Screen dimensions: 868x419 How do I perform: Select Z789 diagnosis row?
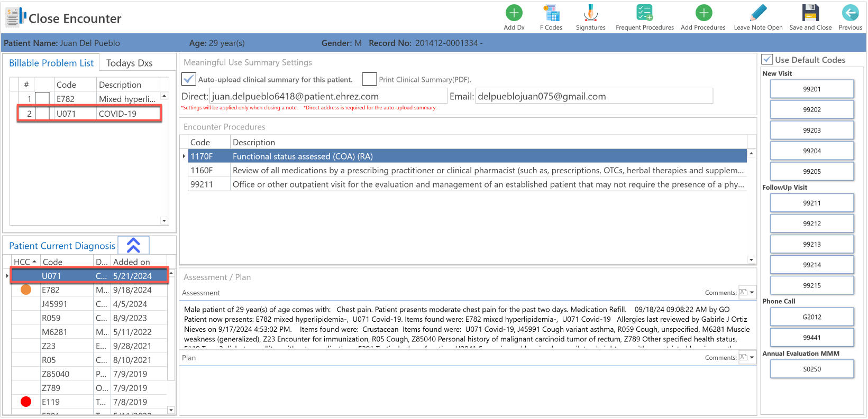coord(89,388)
